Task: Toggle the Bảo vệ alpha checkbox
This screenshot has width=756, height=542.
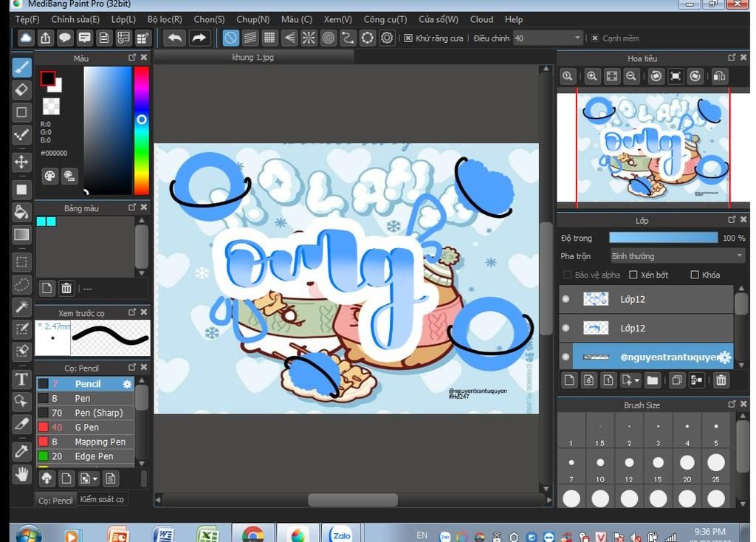Action: click(x=567, y=275)
